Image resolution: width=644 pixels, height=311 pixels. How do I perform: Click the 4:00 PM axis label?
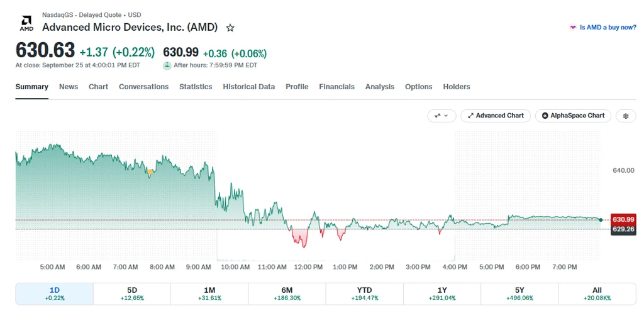(x=456, y=267)
